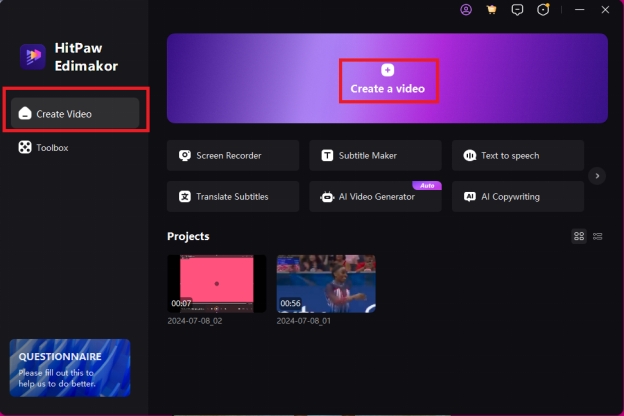The image size is (624, 416).
Task: Select Create Video in the sidebar
Action: [x=75, y=113]
